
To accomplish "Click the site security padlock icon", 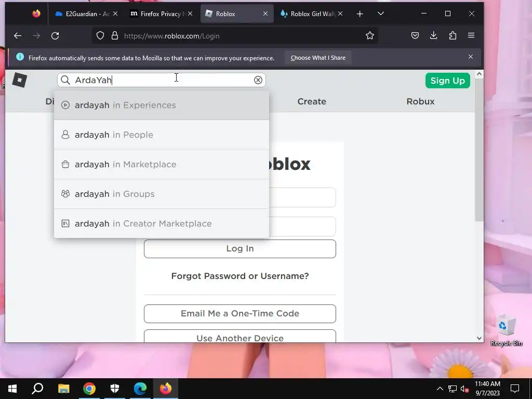I will pos(115,36).
